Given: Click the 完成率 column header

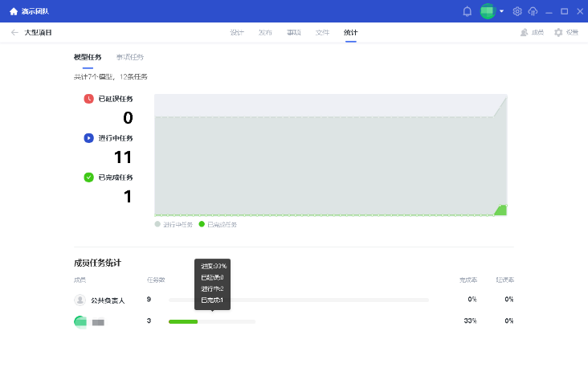Looking at the screenshot, I should coord(468,280).
